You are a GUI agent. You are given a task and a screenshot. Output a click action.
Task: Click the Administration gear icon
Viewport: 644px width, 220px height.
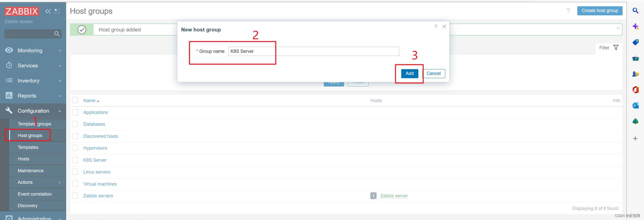[x=9, y=218]
